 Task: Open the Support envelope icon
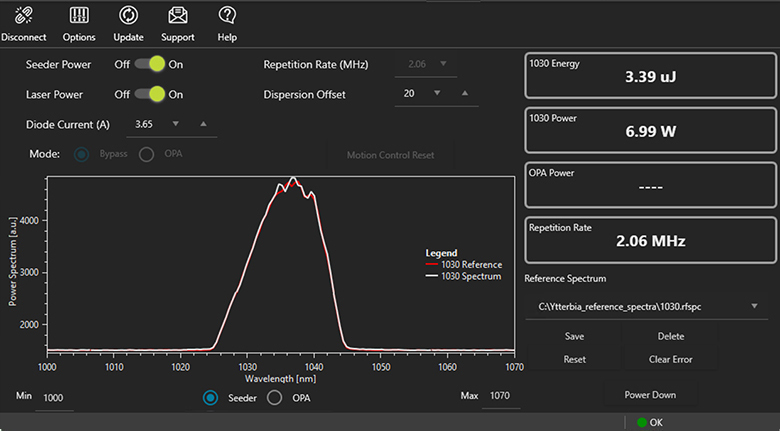178,16
